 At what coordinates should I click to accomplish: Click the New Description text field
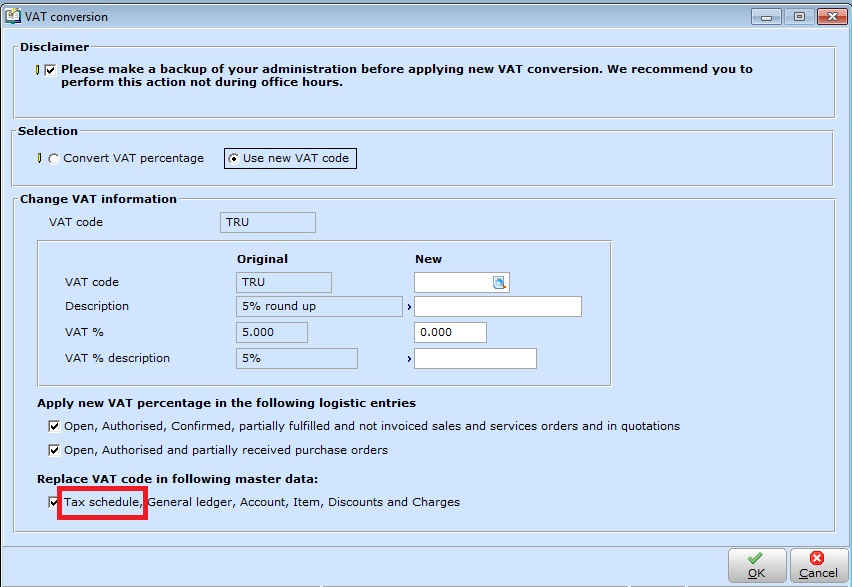click(x=497, y=307)
